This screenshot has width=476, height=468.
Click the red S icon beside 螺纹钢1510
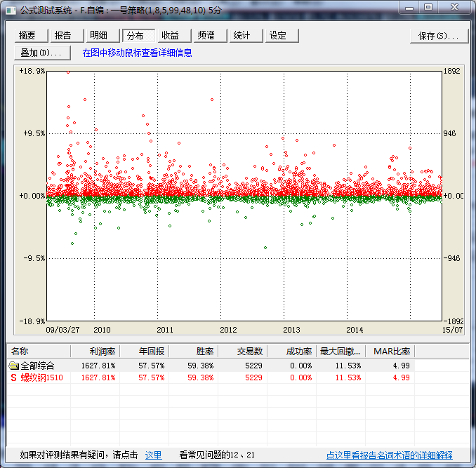[x=13, y=377]
